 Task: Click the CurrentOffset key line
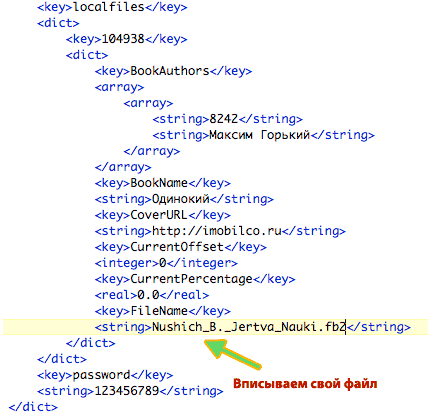(181, 247)
